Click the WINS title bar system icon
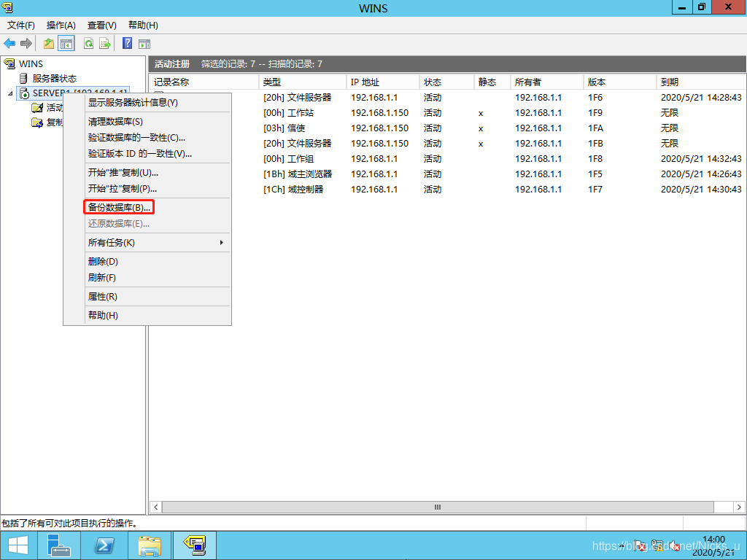The height and width of the screenshot is (560, 747). (7, 7)
